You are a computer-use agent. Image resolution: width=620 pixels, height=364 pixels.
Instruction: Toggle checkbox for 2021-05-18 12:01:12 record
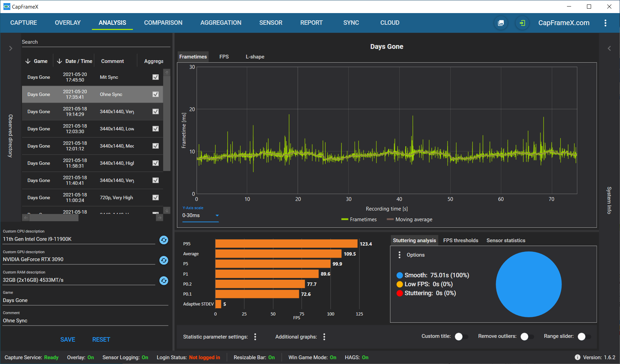coord(156,146)
